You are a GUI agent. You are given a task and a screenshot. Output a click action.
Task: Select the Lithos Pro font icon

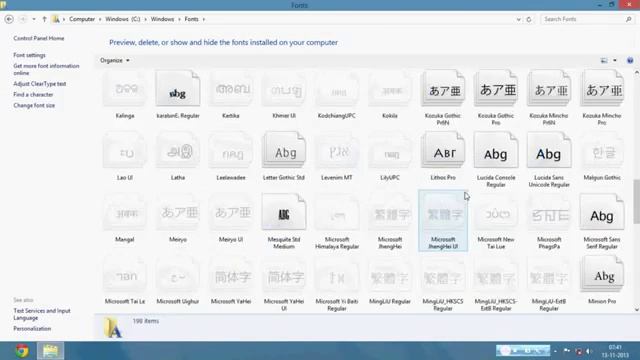click(x=443, y=151)
